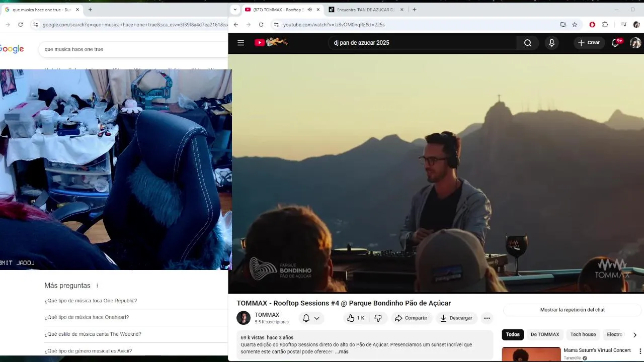Open the Chrome profile avatar in the toolbar
644x362 pixels.
pos(636,25)
